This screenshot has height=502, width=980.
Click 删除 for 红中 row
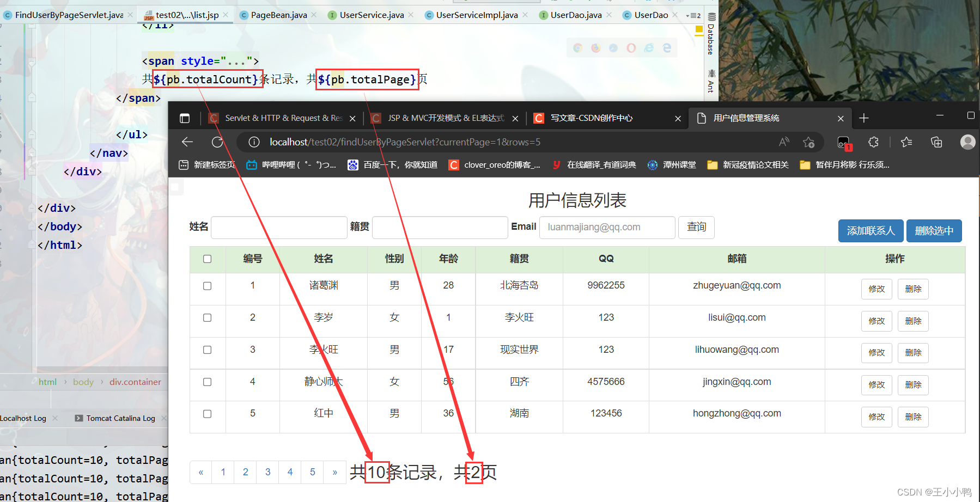click(x=913, y=417)
